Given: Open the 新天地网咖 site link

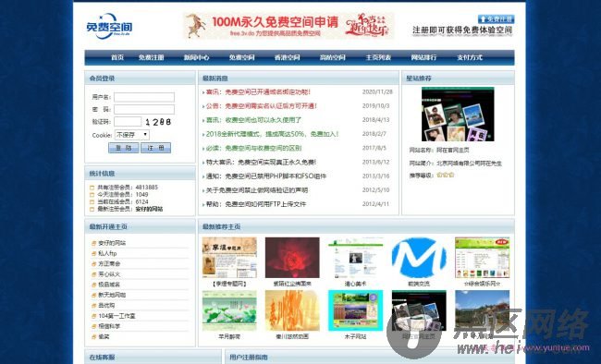Looking at the screenshot, I should [x=112, y=295].
